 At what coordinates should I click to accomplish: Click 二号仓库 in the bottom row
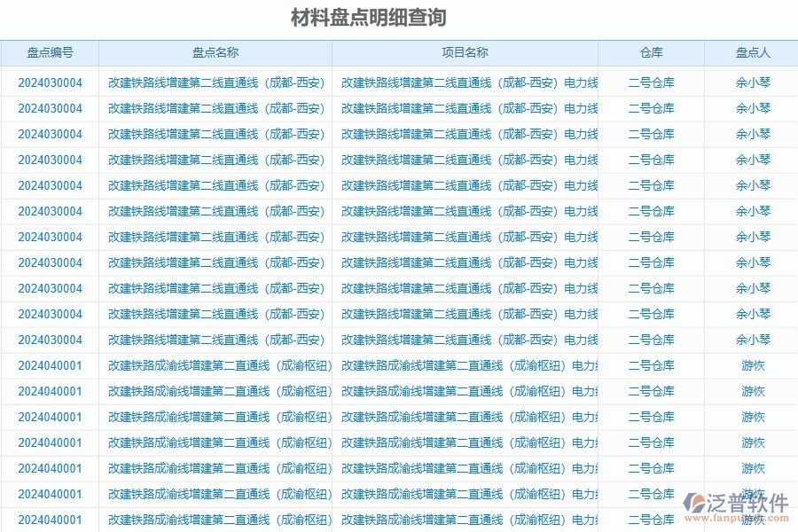651,520
